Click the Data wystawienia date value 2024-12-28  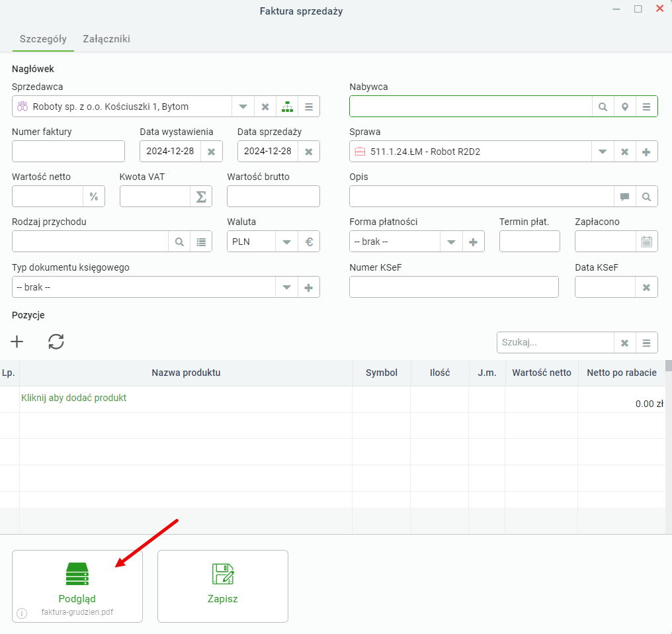pos(170,152)
